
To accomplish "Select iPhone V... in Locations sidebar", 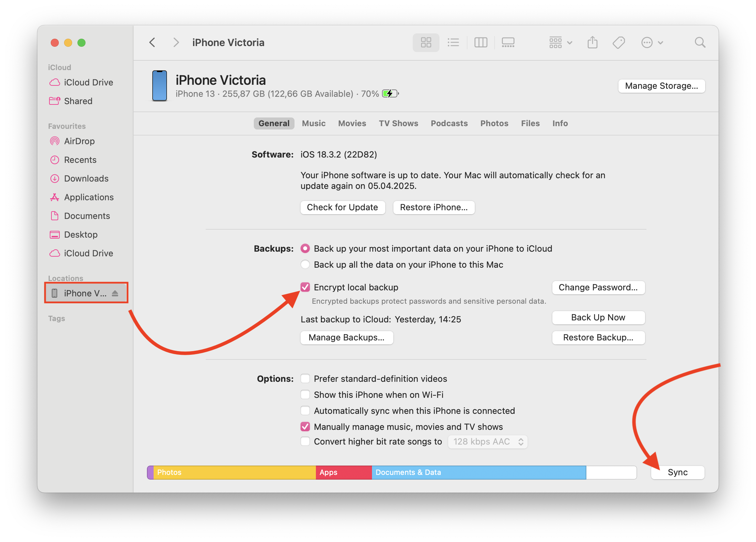I will point(86,293).
